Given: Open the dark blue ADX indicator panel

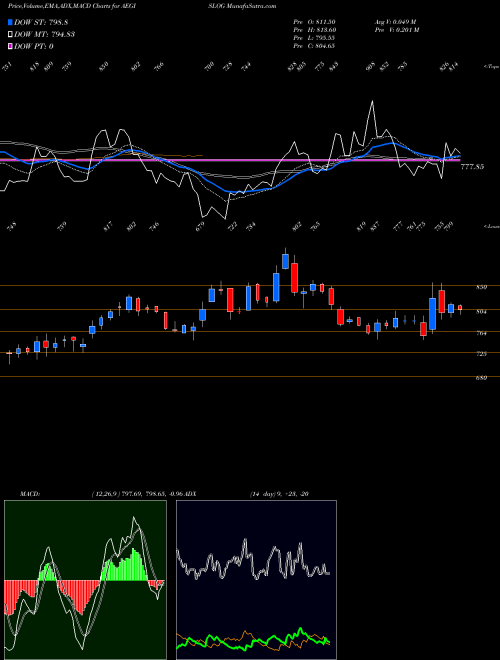Looking at the screenshot, I should 256,580.
